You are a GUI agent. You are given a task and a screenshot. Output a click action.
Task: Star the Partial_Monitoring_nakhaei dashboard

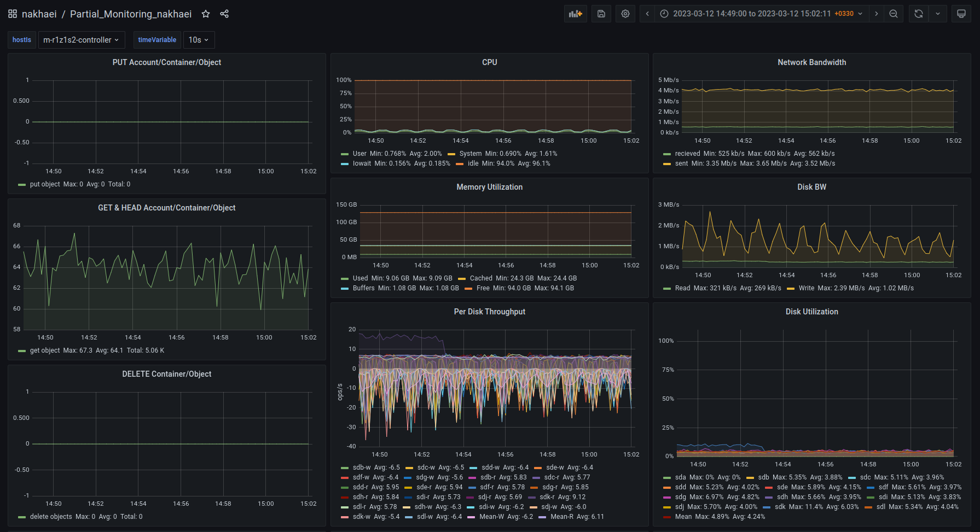[206, 14]
